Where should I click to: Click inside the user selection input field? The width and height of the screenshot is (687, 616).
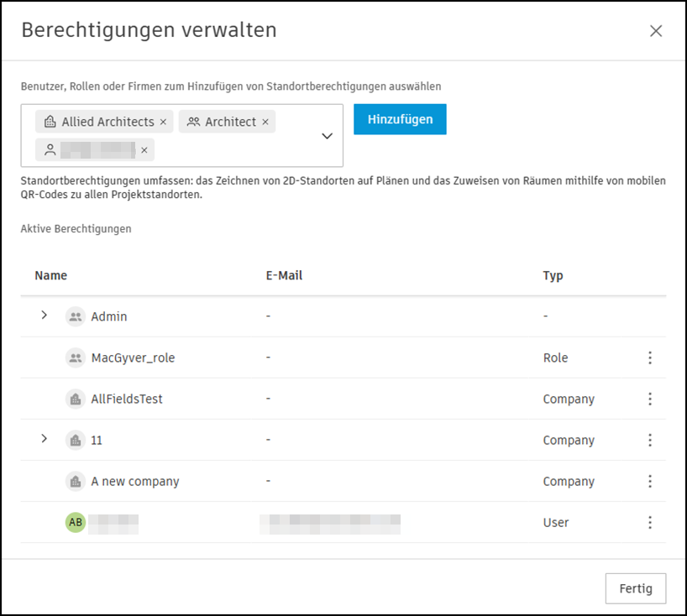(235, 150)
